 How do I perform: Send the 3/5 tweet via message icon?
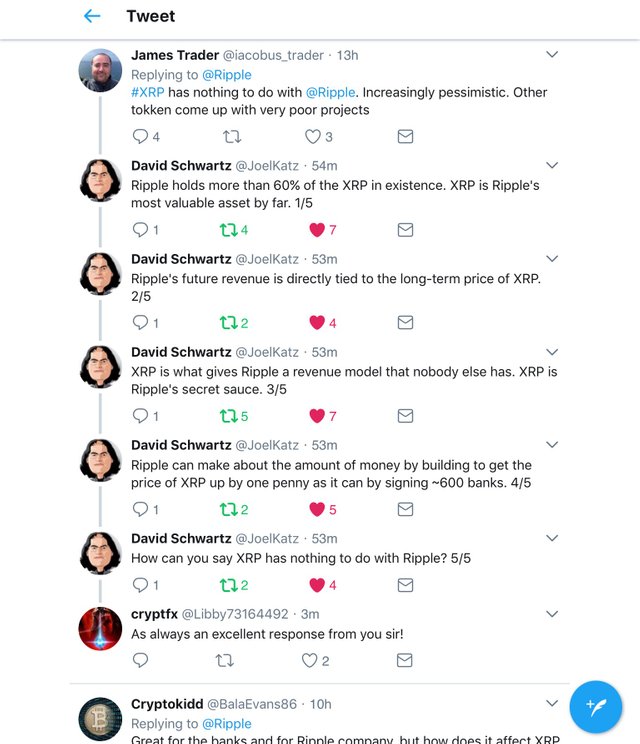tap(405, 416)
